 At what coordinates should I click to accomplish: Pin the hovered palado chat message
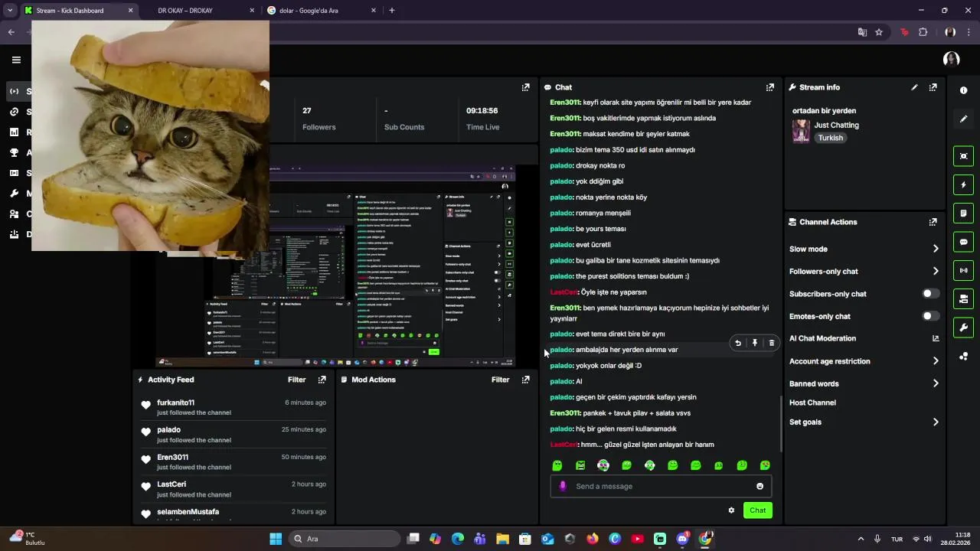[755, 343]
